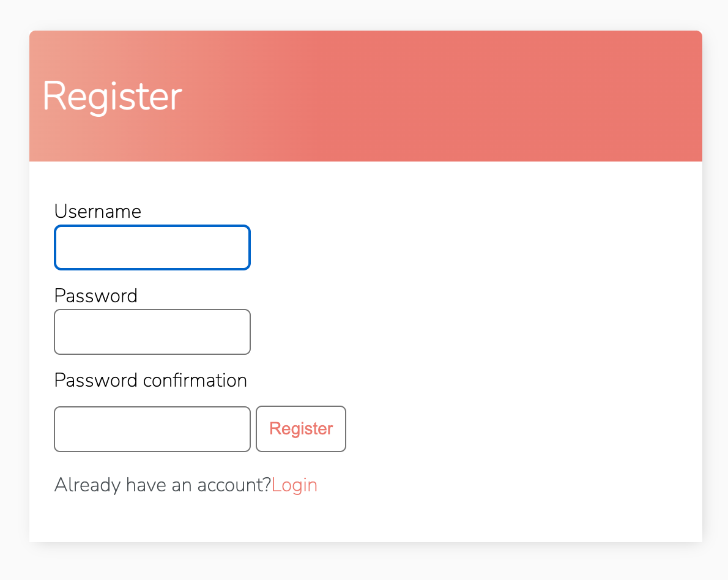Place cursor in the Password box
Viewport: 728px width, 580px height.
click(x=152, y=332)
